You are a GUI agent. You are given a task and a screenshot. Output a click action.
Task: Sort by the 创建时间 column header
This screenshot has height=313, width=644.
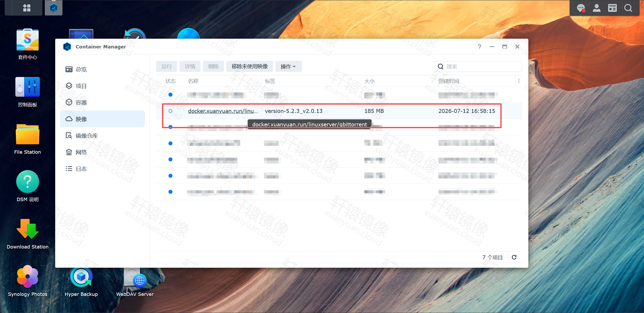point(476,81)
